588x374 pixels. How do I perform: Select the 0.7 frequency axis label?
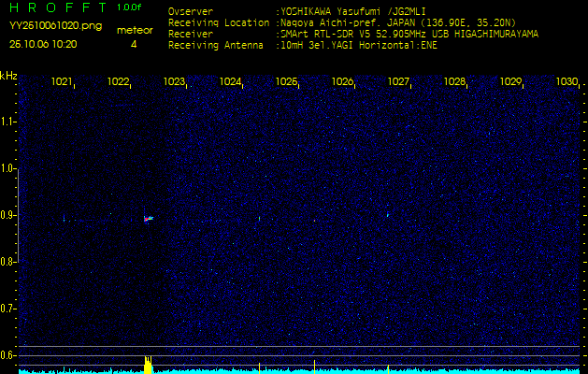(8, 308)
